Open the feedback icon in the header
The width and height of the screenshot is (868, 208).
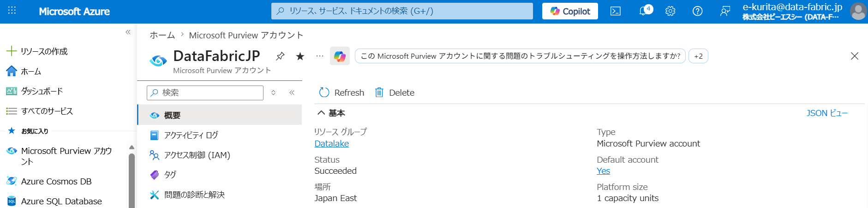[725, 11]
